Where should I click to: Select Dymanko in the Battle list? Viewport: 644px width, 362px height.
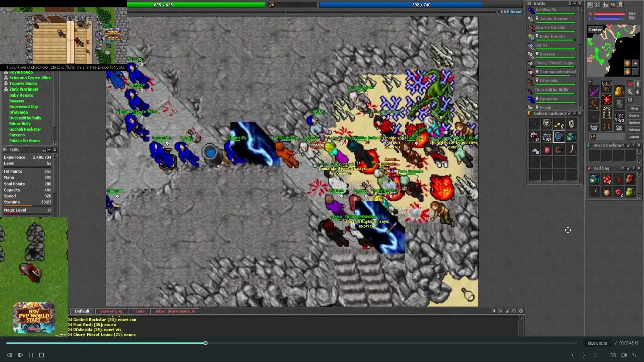(552, 100)
